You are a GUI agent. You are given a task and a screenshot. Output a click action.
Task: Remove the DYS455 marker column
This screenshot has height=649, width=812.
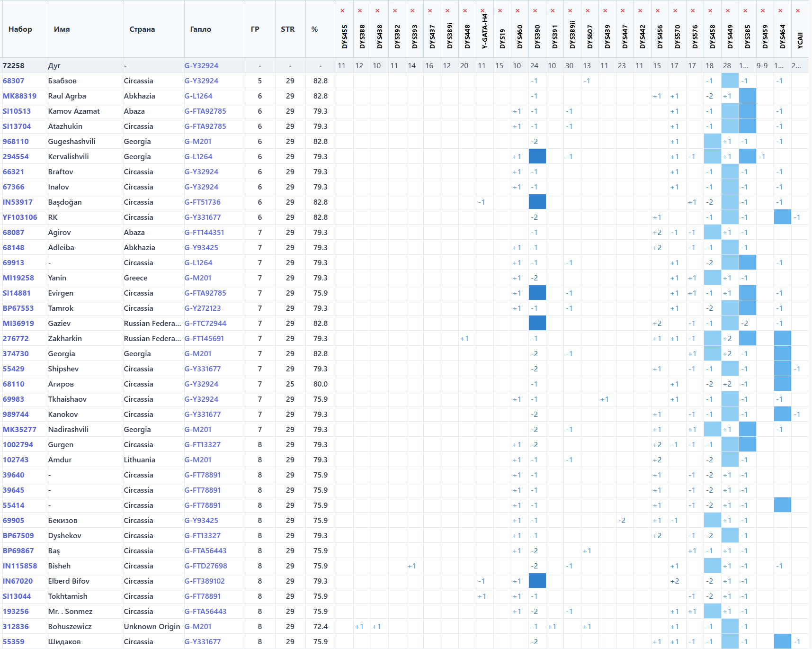point(342,11)
